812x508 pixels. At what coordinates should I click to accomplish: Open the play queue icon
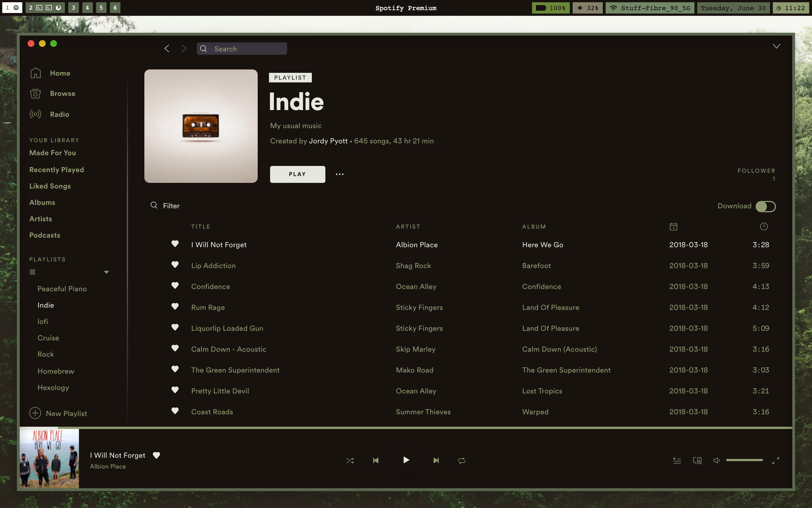point(677,460)
